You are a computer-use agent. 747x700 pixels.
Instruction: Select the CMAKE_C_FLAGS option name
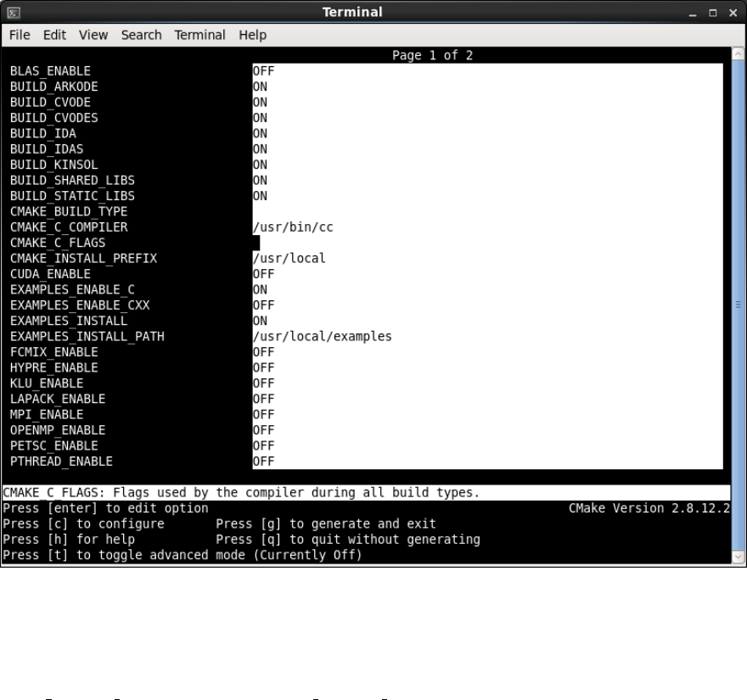point(58,244)
